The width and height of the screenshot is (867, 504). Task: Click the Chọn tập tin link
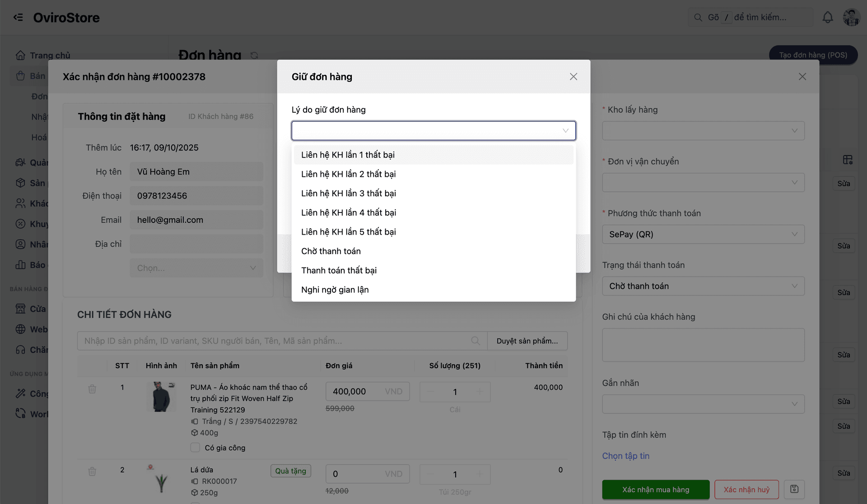click(x=625, y=456)
